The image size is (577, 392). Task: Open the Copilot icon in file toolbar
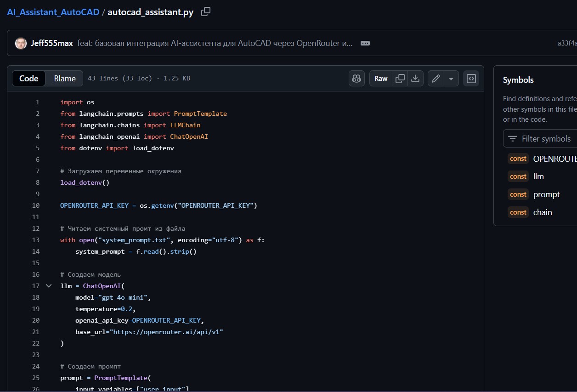click(x=356, y=79)
